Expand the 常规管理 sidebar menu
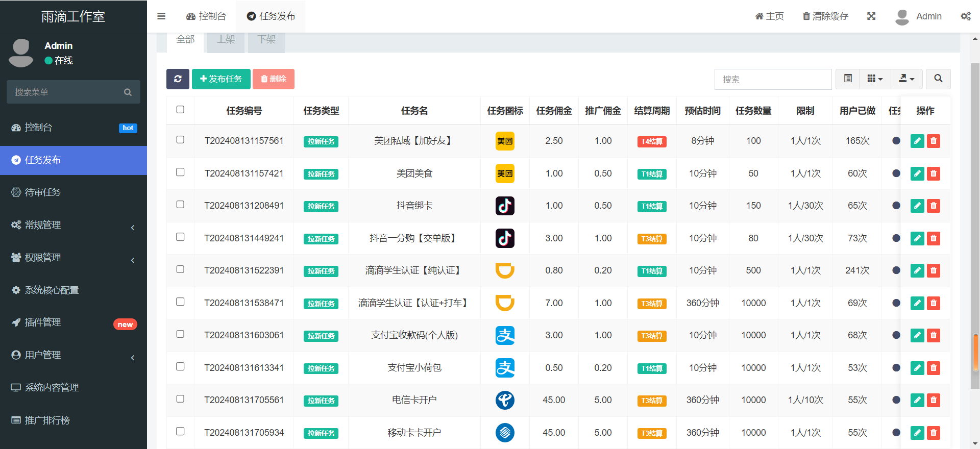 click(x=73, y=225)
